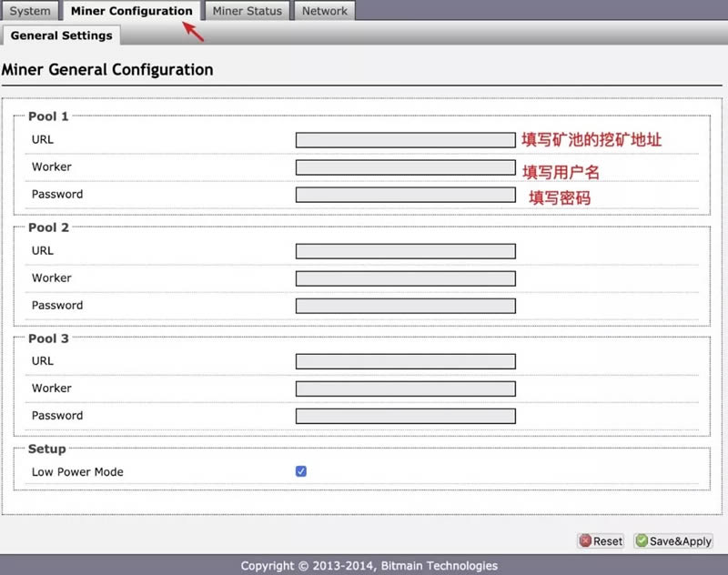Click the red Reset icon
Viewport: 728px width, 575px height.
pyautogui.click(x=585, y=540)
